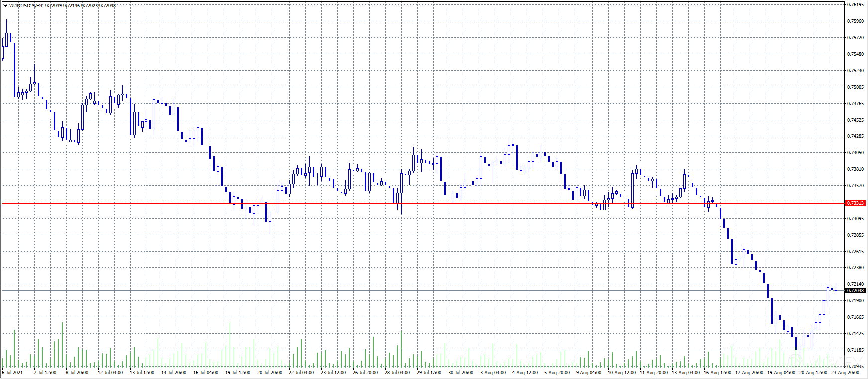Click the 0.73810 price axis label
The height and width of the screenshot is (379, 868).
click(856, 169)
